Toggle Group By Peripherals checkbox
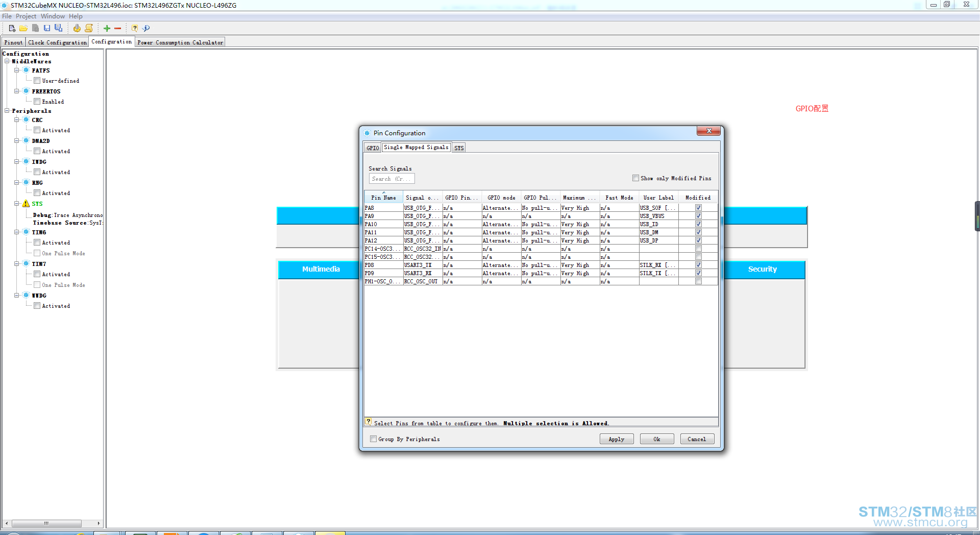Viewport: 980px width, 535px height. coord(373,439)
